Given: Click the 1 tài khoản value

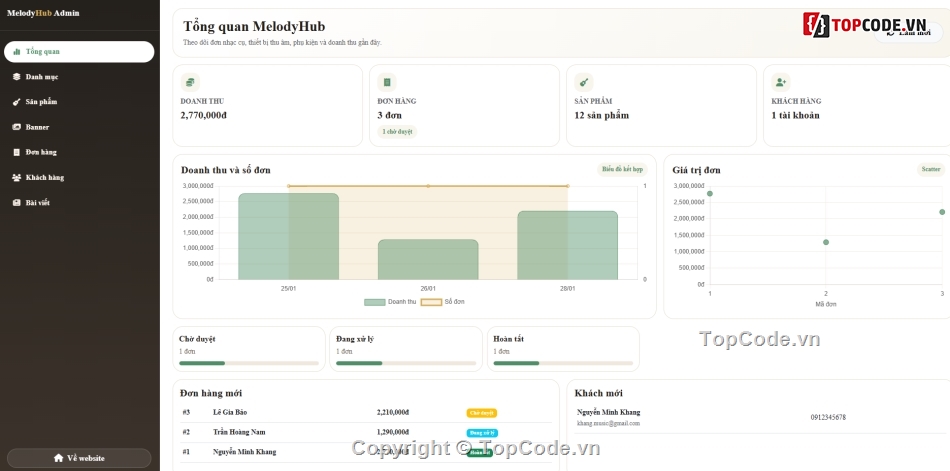Looking at the screenshot, I should tap(796, 115).
